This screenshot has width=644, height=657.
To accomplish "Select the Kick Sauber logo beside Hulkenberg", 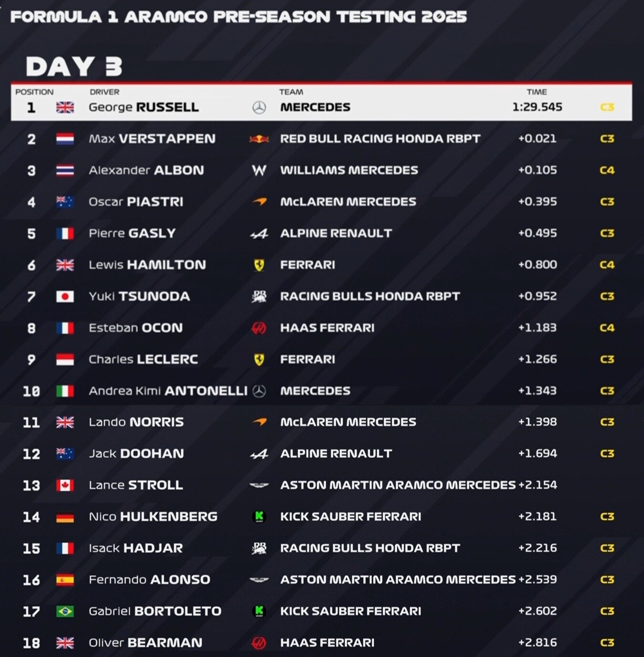I will point(259,517).
